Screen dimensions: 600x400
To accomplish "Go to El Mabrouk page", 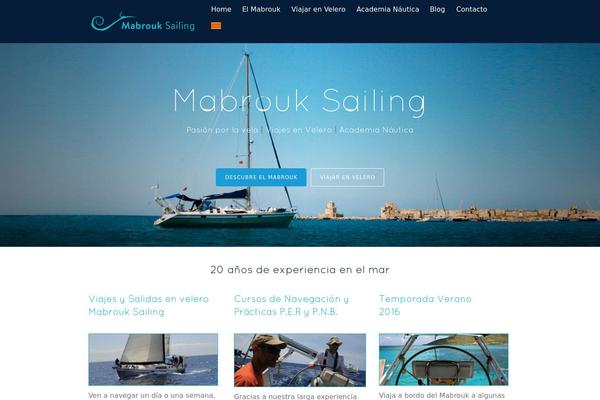I will click(261, 9).
